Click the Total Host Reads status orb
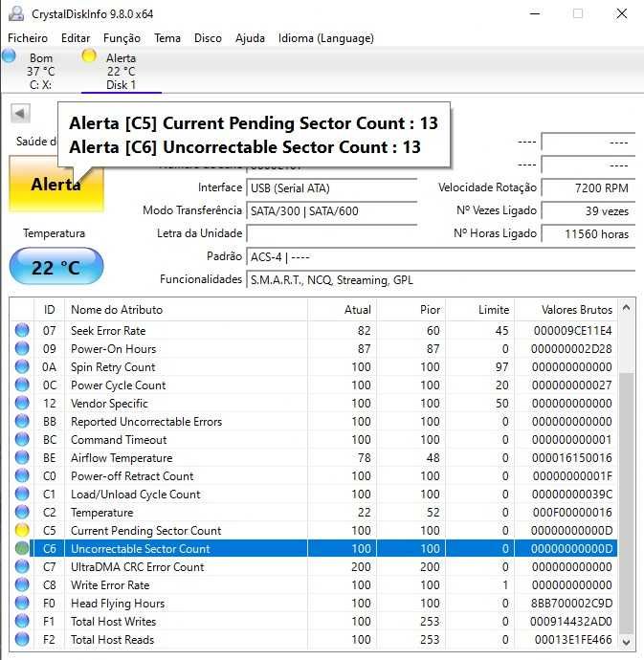Viewport: 644px width, 660px height. pos(22,639)
